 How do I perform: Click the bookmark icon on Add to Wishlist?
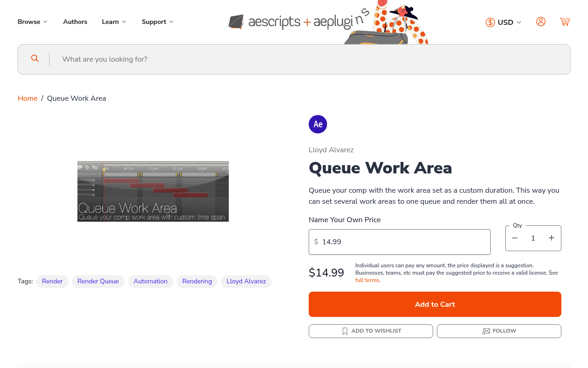(x=345, y=331)
